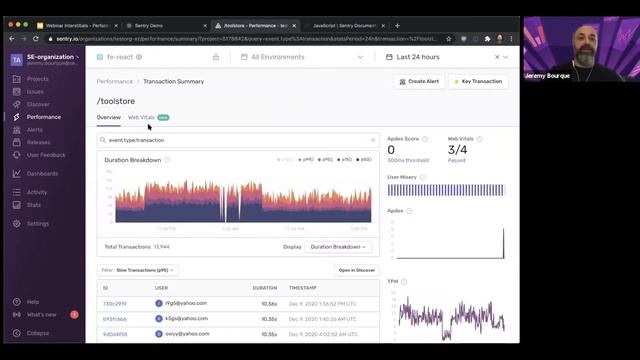
Task: Click the DURATION column header
Action: point(264,288)
